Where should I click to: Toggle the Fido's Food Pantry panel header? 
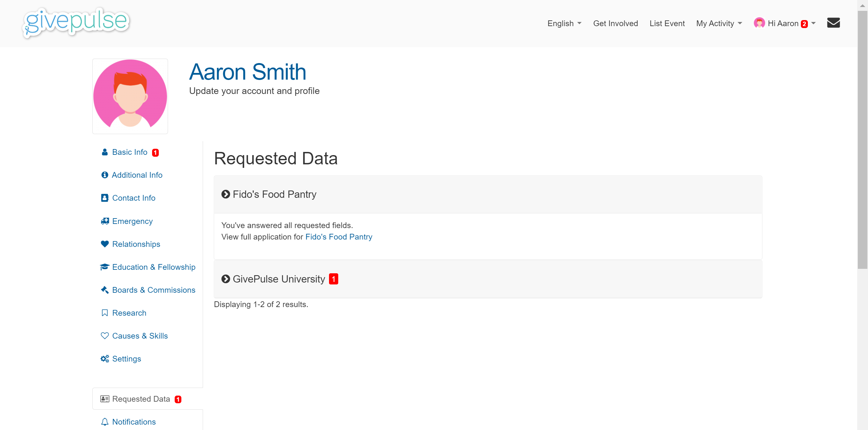click(488, 194)
